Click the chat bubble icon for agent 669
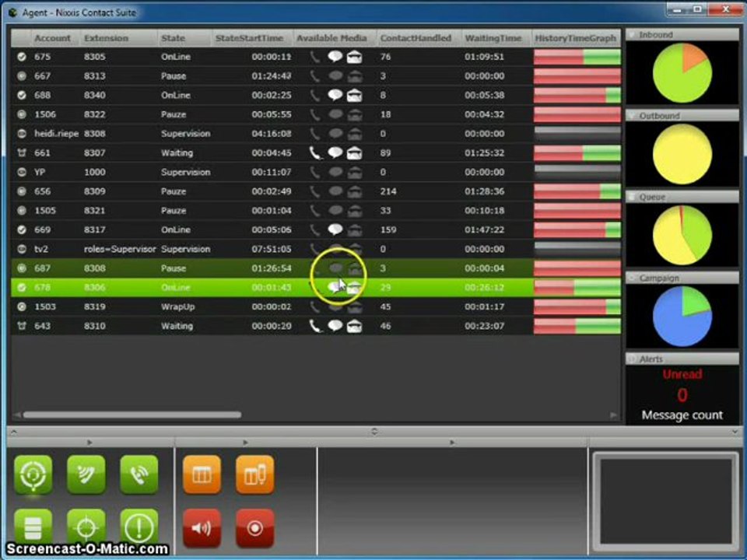 click(335, 229)
